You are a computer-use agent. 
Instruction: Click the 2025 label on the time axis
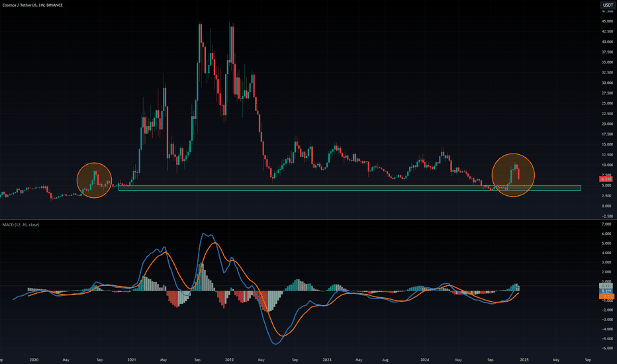point(524,359)
